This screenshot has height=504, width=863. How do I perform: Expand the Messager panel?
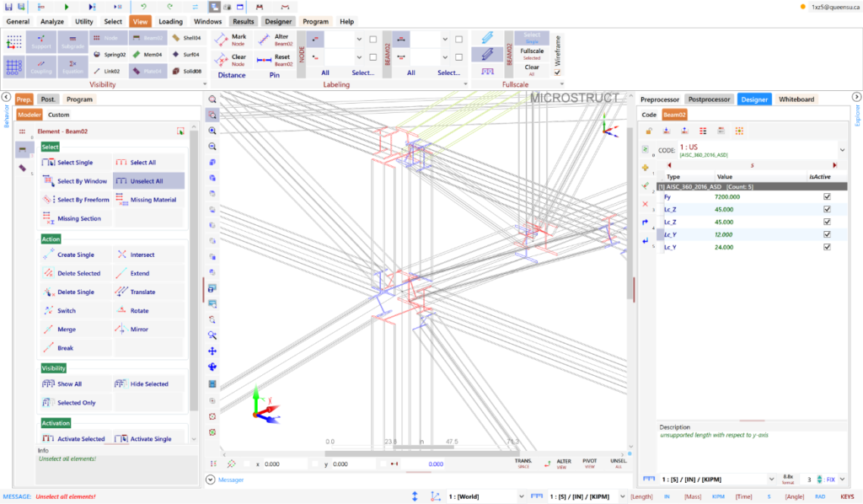(211, 480)
